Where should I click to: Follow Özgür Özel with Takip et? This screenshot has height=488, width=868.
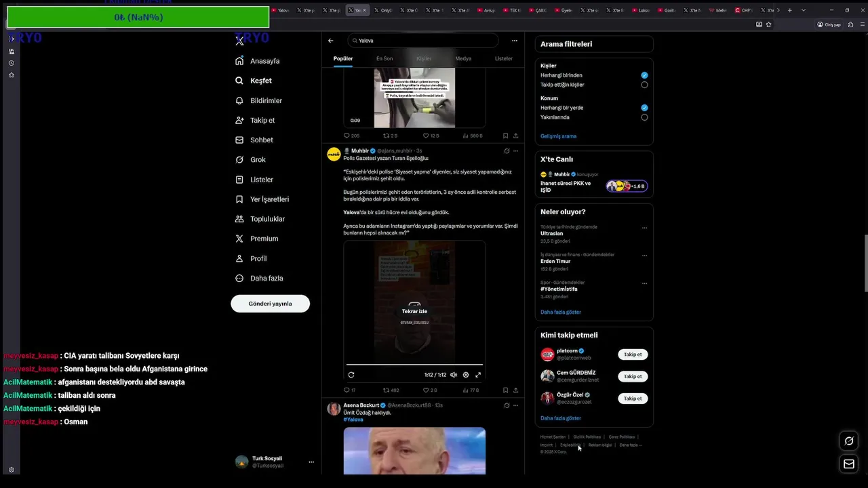point(633,399)
